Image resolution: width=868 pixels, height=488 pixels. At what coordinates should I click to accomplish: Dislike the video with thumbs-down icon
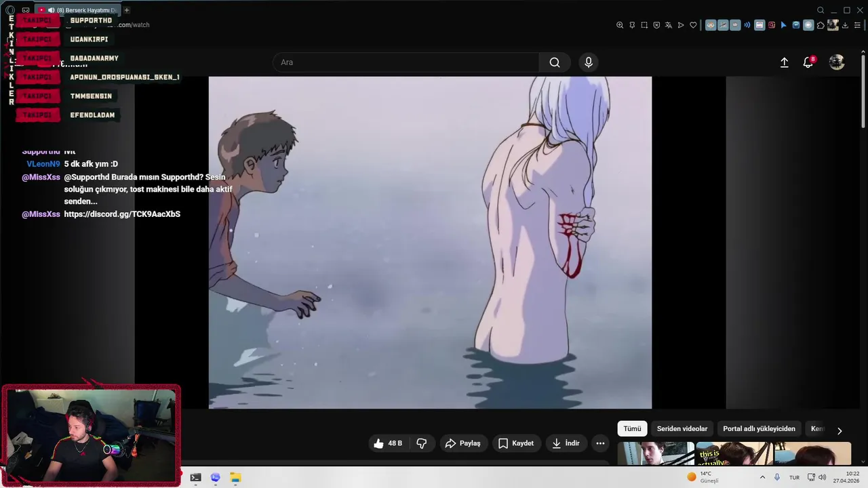[422, 443]
